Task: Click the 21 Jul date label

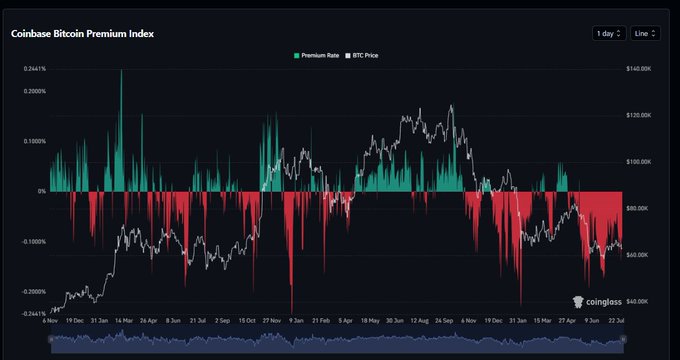Action: click(x=198, y=321)
